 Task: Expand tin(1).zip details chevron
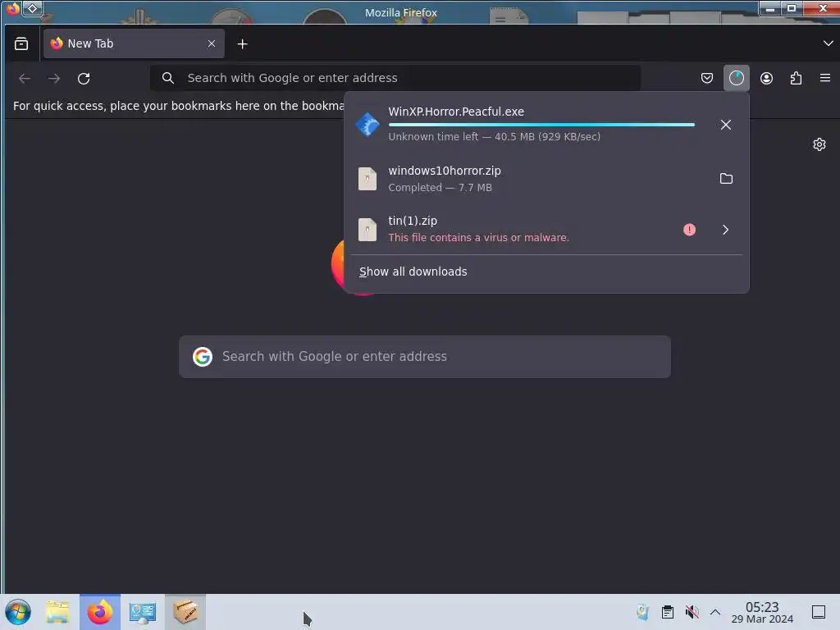click(725, 230)
